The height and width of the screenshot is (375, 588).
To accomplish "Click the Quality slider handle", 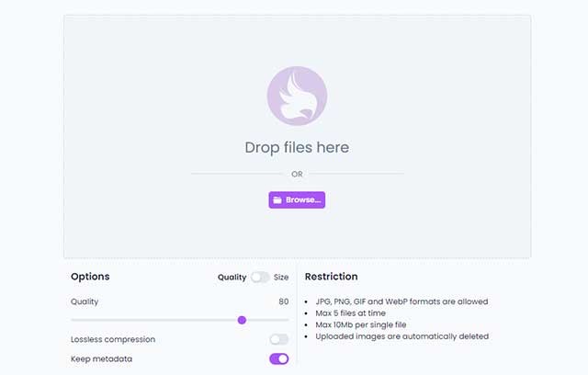I will 242,320.
